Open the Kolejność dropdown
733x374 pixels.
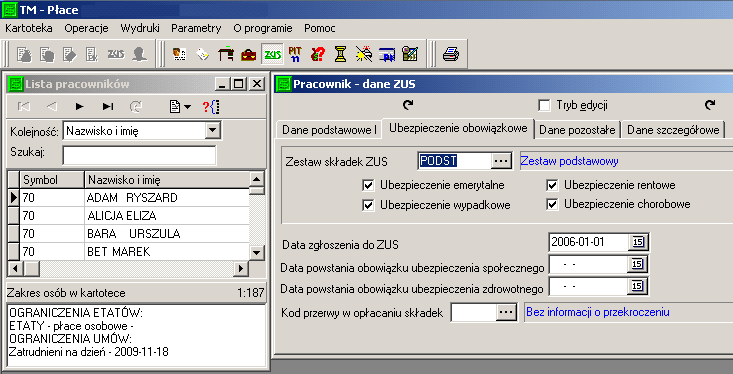213,131
